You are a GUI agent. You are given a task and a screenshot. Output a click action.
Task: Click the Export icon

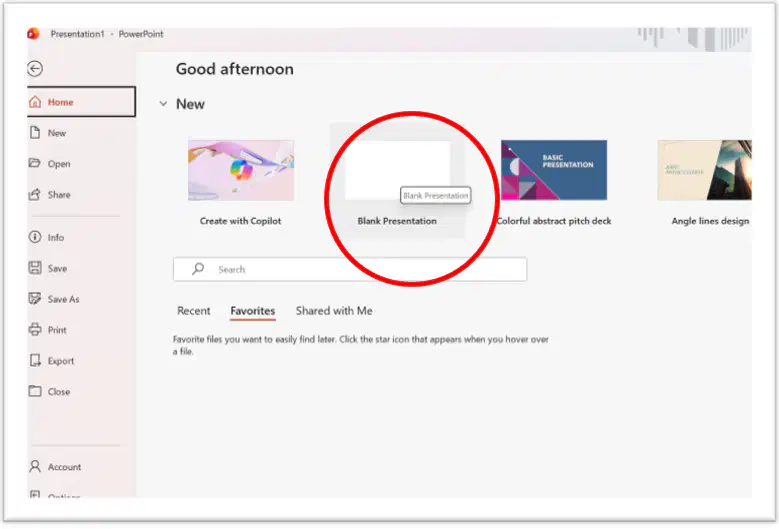tap(35, 360)
